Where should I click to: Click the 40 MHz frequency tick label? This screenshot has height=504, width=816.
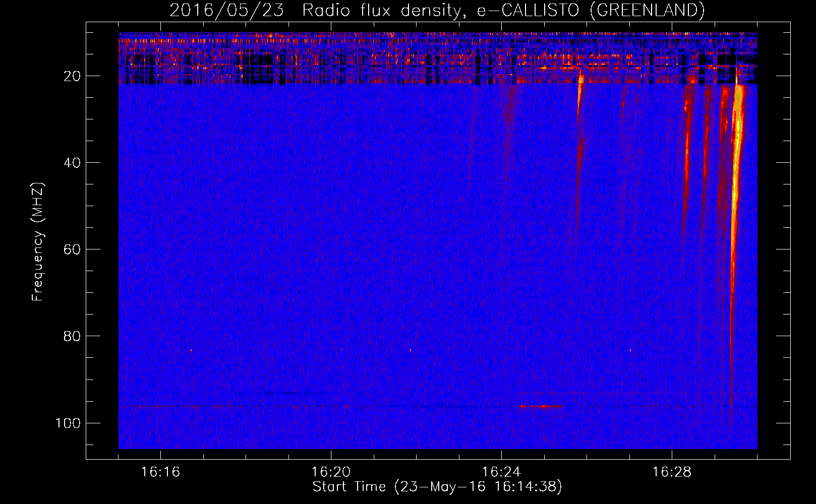(72, 163)
